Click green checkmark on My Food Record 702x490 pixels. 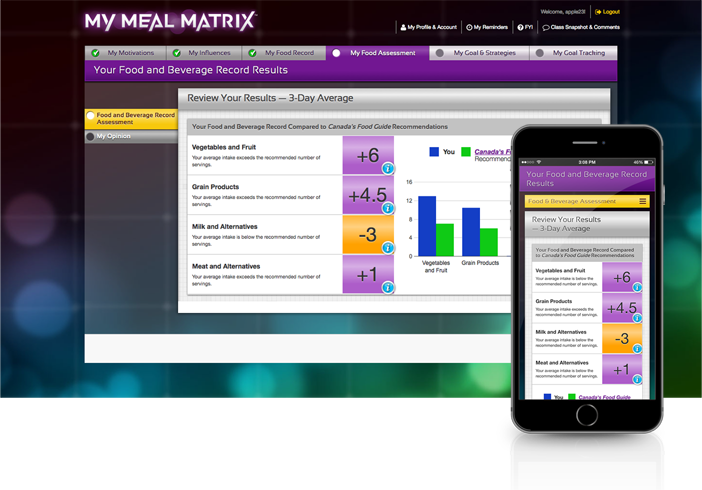point(253,53)
